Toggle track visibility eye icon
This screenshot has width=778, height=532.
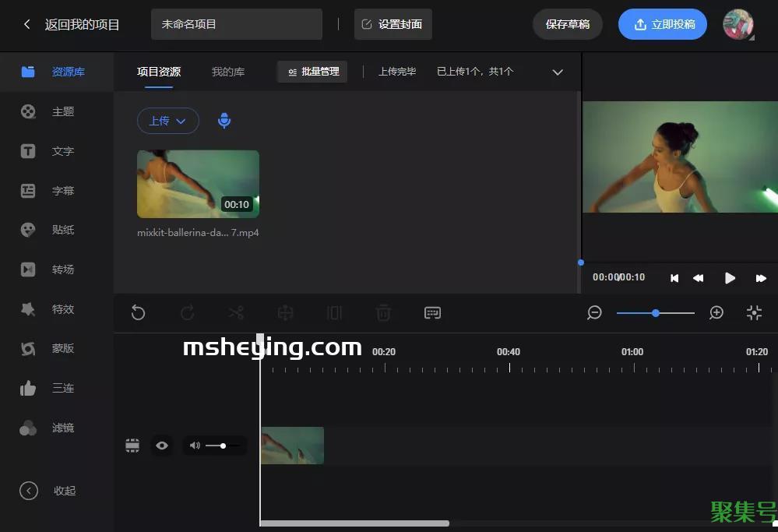pyautogui.click(x=162, y=446)
